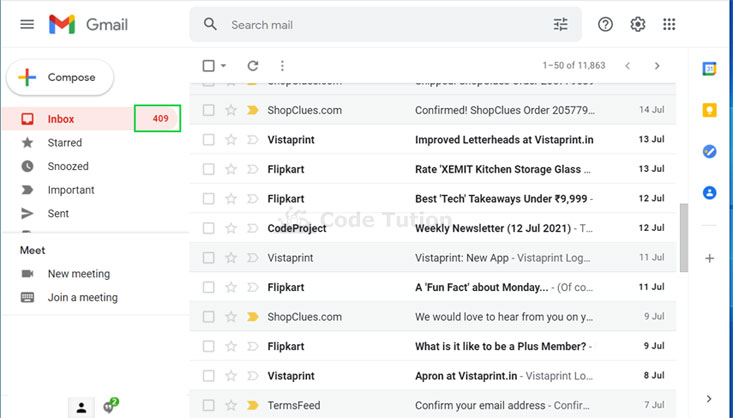Star the TermsFeed email
The width and height of the screenshot is (733, 418).
coord(231,405)
